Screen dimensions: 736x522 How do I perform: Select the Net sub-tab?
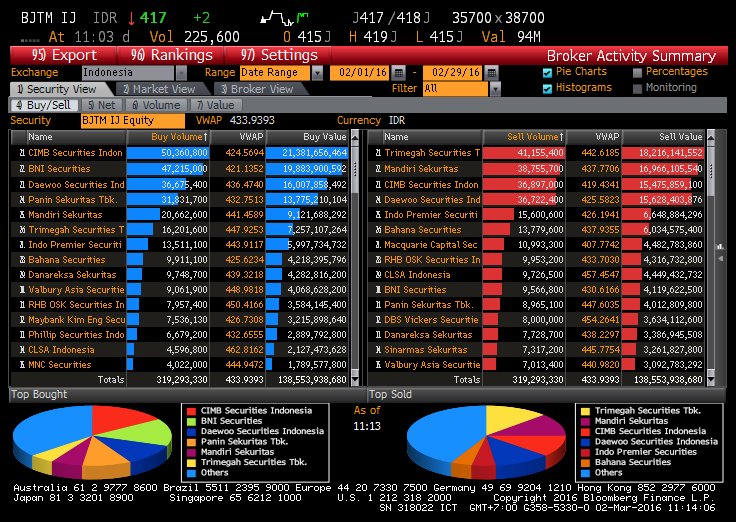(102, 104)
